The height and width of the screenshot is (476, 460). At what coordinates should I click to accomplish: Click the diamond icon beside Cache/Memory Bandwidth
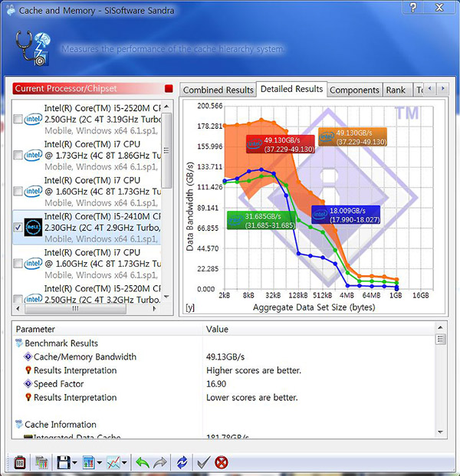tap(28, 356)
